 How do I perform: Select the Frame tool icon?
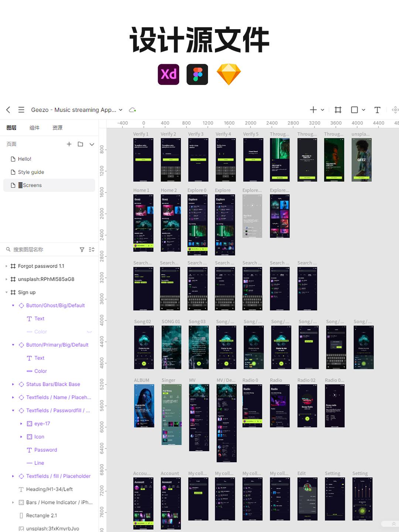[338, 110]
